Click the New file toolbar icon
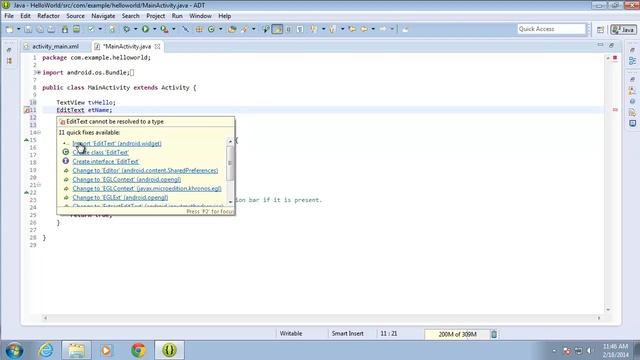The height and width of the screenshot is (360, 640). (x=9, y=29)
